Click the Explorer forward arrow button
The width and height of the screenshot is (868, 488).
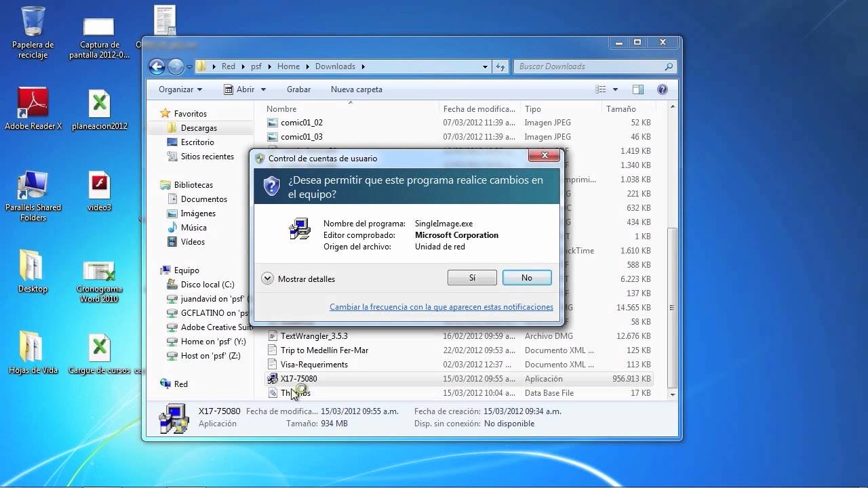point(176,66)
